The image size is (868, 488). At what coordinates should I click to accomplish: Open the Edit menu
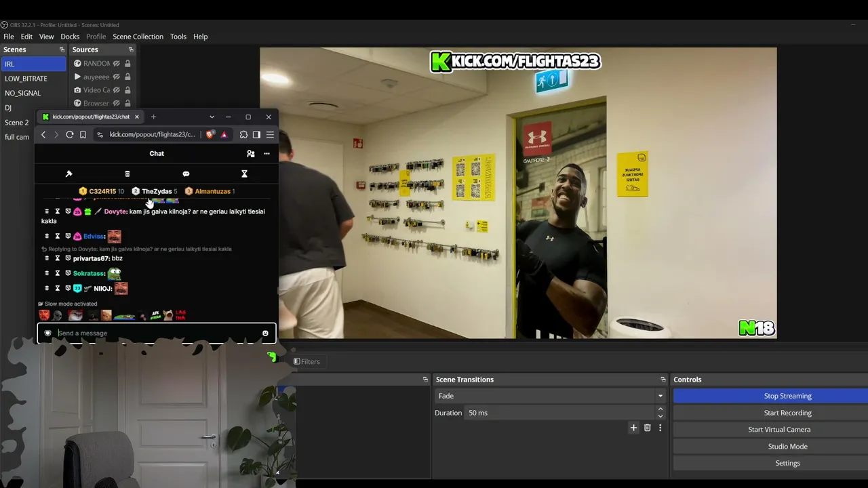26,37
